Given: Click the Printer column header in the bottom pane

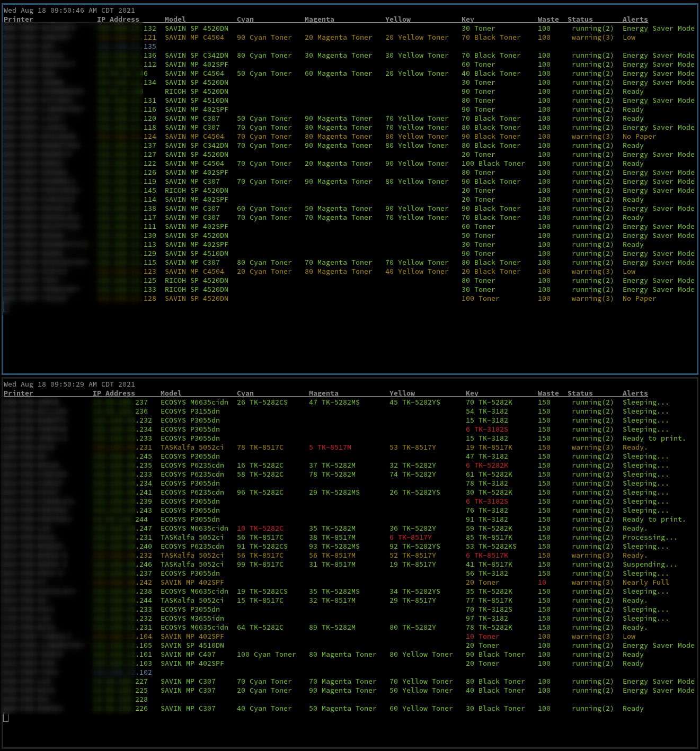Looking at the screenshot, I should coord(19,394).
